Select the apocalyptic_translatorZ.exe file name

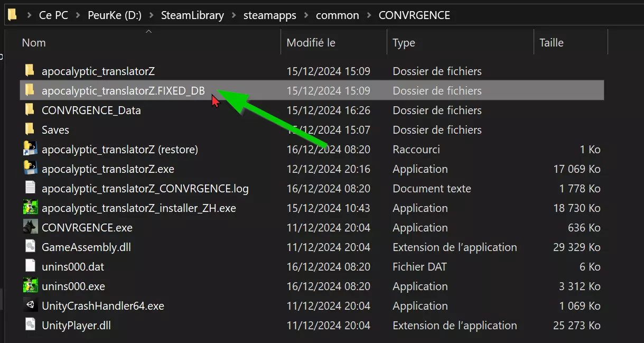pyautogui.click(x=108, y=169)
